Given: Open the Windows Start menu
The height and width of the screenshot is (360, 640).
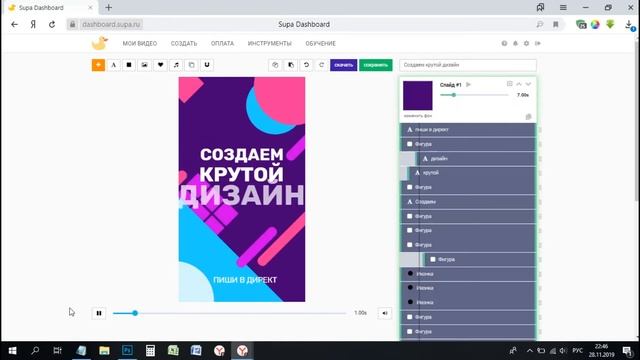Looking at the screenshot, I should point(12,351).
